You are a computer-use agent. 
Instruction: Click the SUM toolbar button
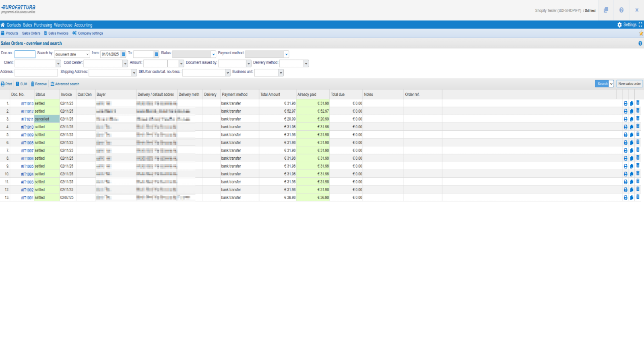pyautogui.click(x=22, y=84)
